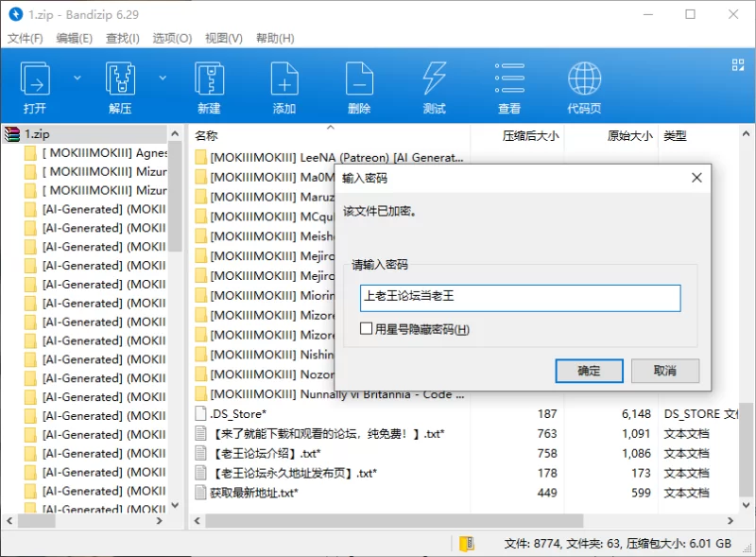Click the Open (打开) toolbar icon
Screen dimensions: 756x557
(35, 79)
